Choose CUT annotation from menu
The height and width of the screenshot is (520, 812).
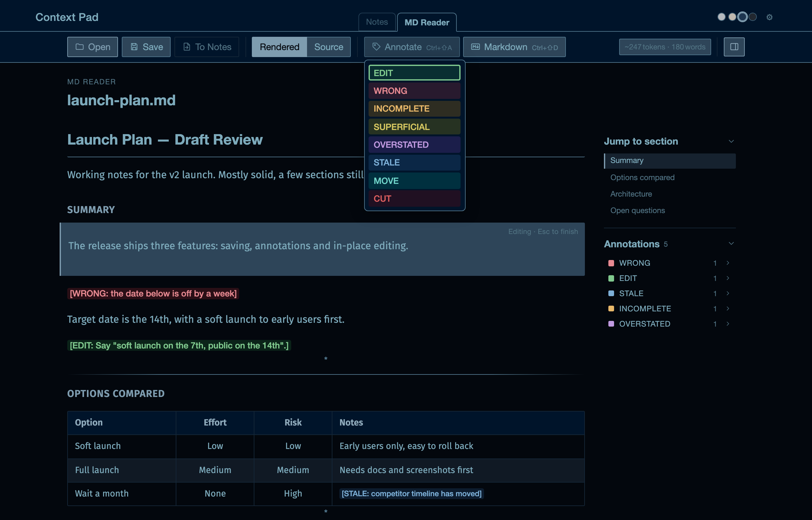coord(415,199)
